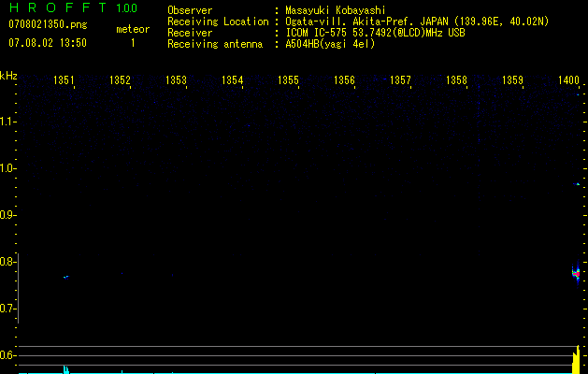Click the date stamp 07.08.02 13:50
This screenshot has height=374, width=588.
click(48, 43)
